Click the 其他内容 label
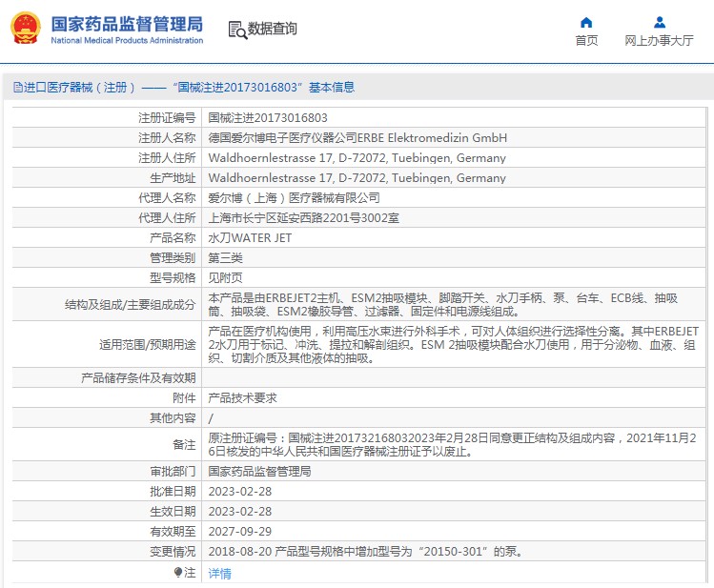 (173, 418)
